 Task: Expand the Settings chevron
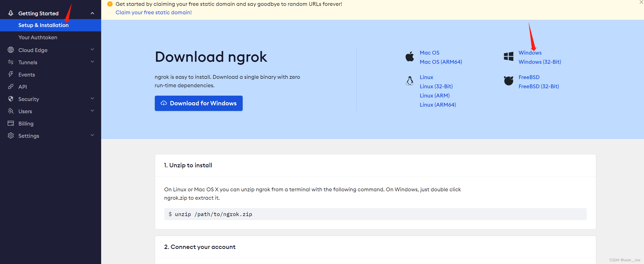tap(92, 135)
